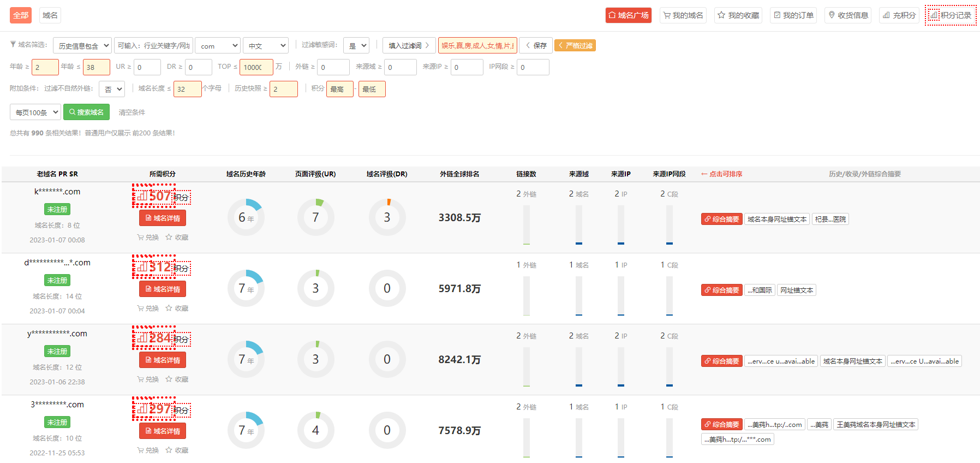Click the 杞县...医院 anchor text tag
Viewport: 980px width, 463px height.
[x=830, y=219]
